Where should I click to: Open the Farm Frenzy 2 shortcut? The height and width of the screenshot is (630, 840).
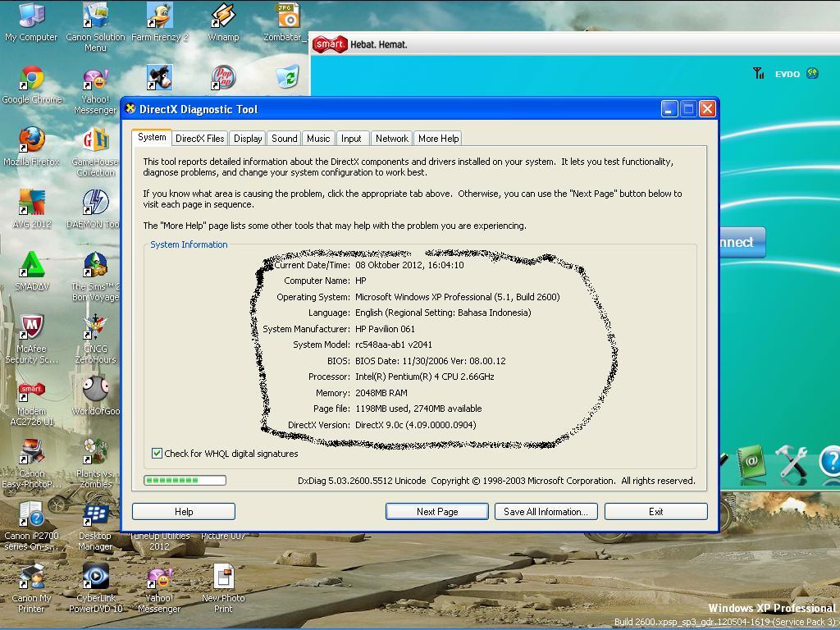tap(159, 17)
